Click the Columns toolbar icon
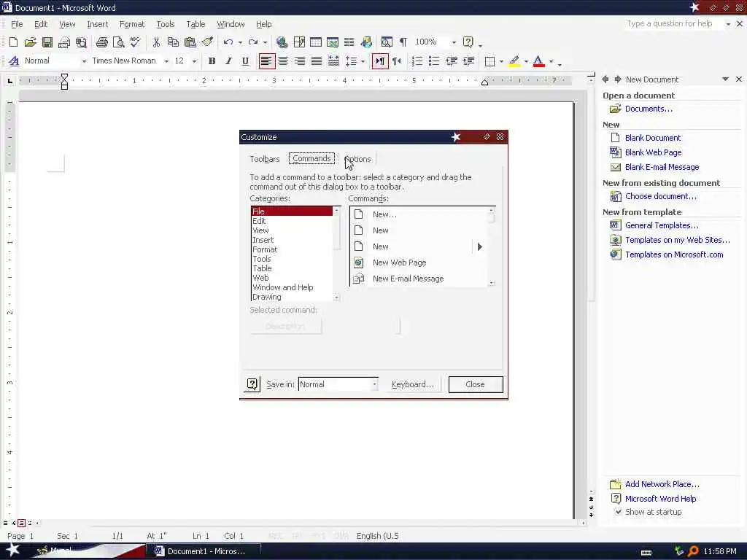The width and height of the screenshot is (747, 560). click(x=349, y=42)
